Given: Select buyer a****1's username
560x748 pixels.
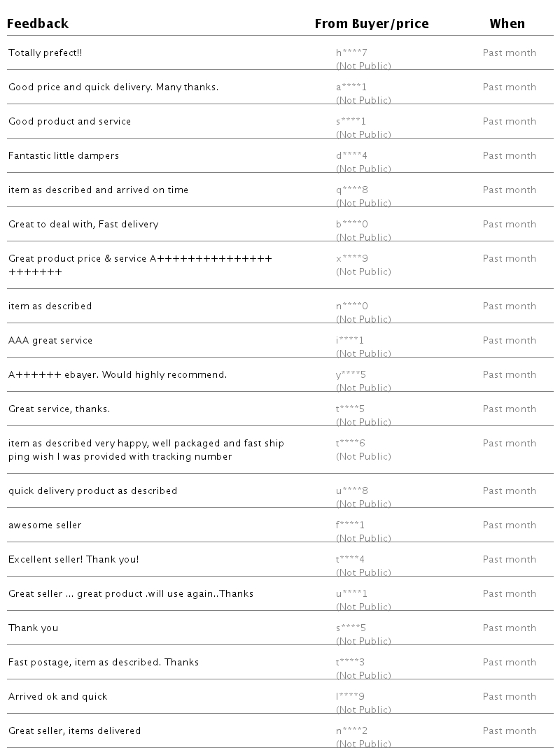Looking at the screenshot, I should tap(351, 87).
